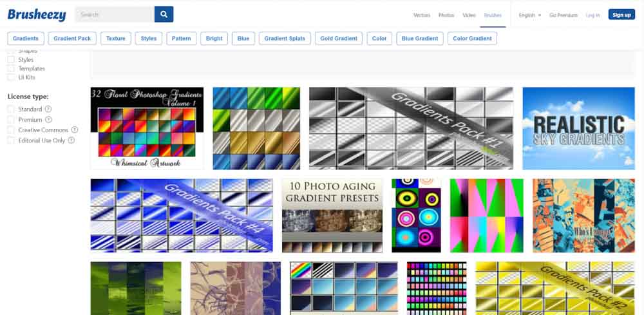The width and height of the screenshot is (644, 315).
Task: Select the Gold Gradient tag
Action: [339, 39]
